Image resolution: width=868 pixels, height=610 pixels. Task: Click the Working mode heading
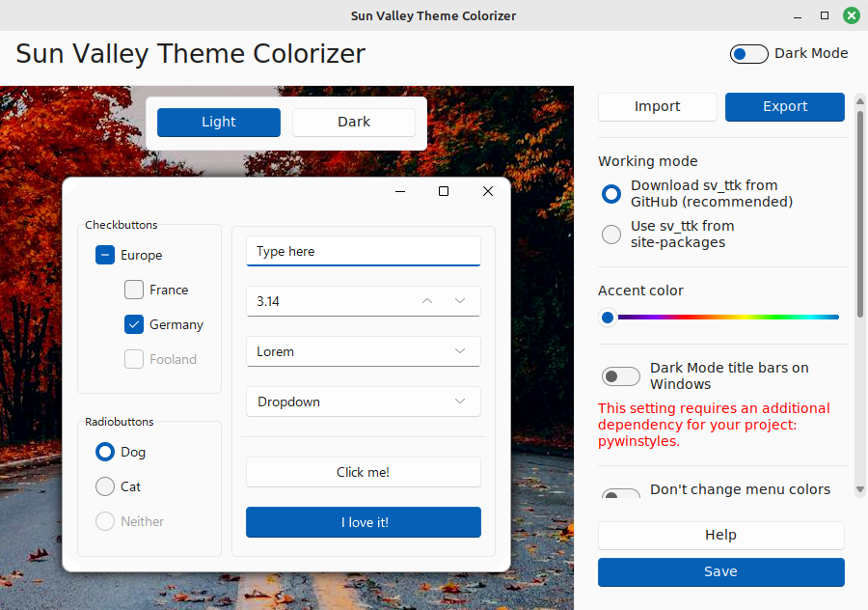[x=648, y=161]
